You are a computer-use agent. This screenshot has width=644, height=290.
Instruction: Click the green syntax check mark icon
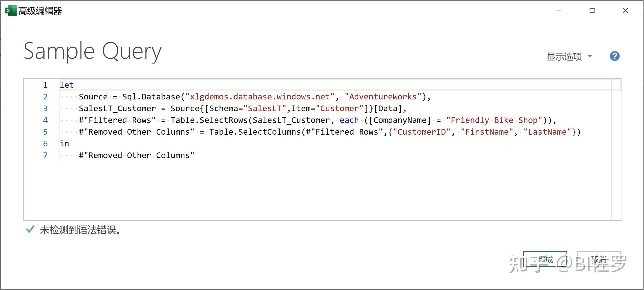pyautogui.click(x=30, y=229)
